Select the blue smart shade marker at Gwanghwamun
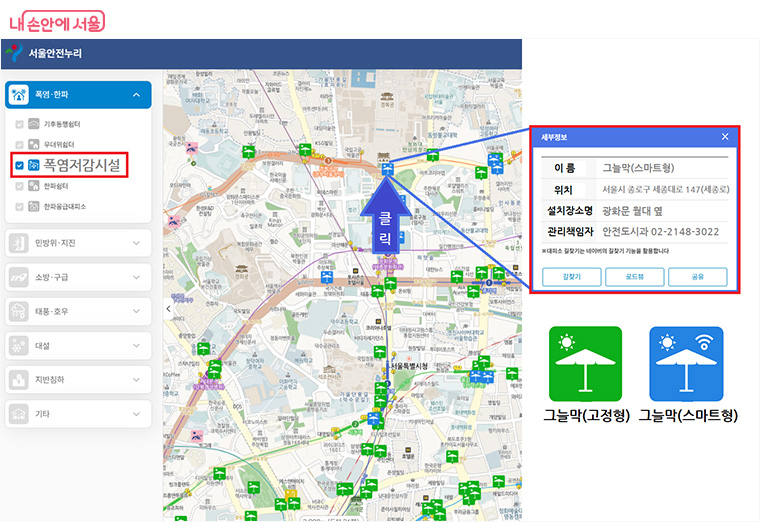The width and height of the screenshot is (760, 522). coord(386,171)
